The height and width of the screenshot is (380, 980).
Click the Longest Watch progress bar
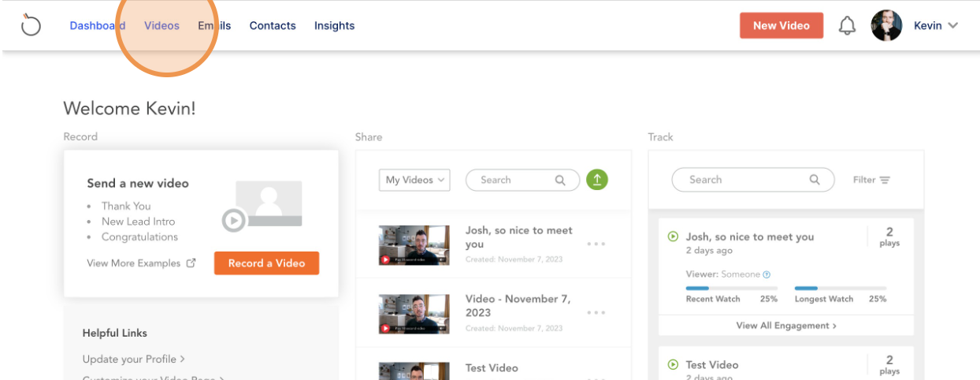click(x=840, y=289)
